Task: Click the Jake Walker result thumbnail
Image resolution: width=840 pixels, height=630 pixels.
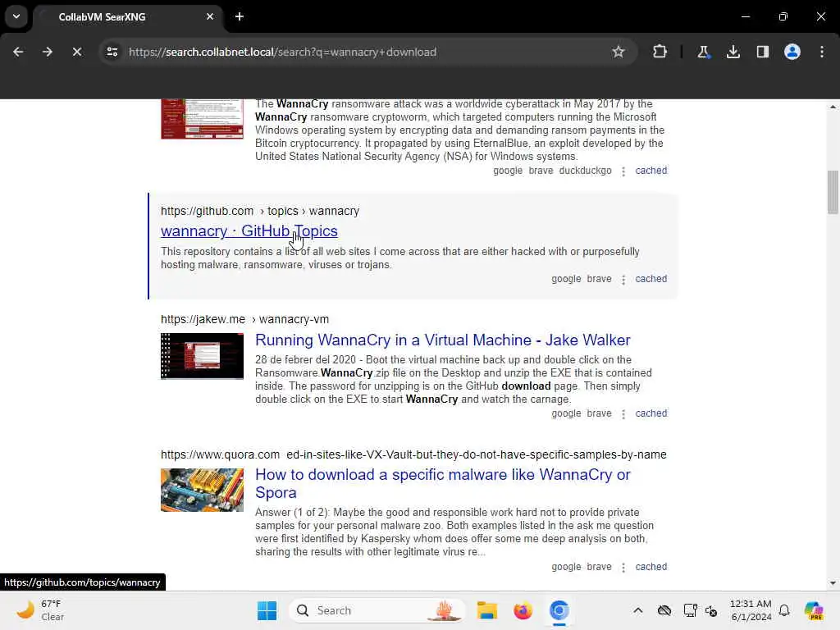Action: point(202,356)
